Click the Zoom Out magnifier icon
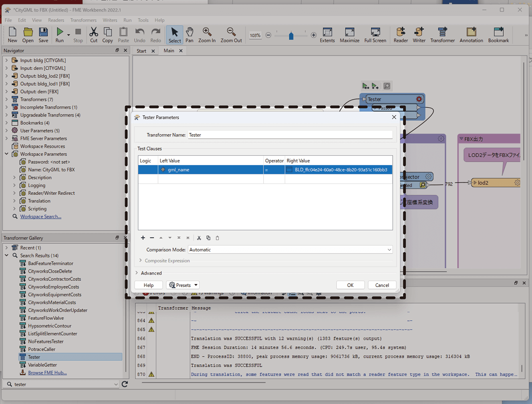This screenshot has width=532, height=404. tap(231, 35)
